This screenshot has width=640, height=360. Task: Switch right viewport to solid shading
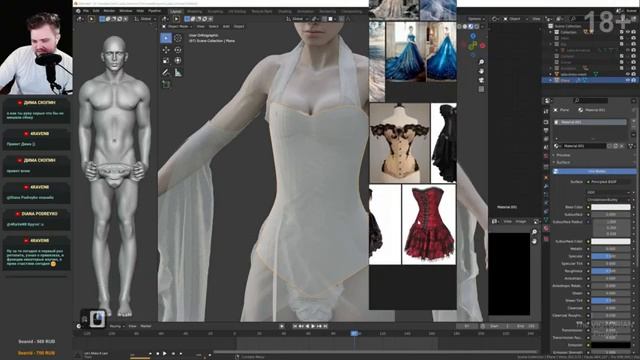click(465, 26)
